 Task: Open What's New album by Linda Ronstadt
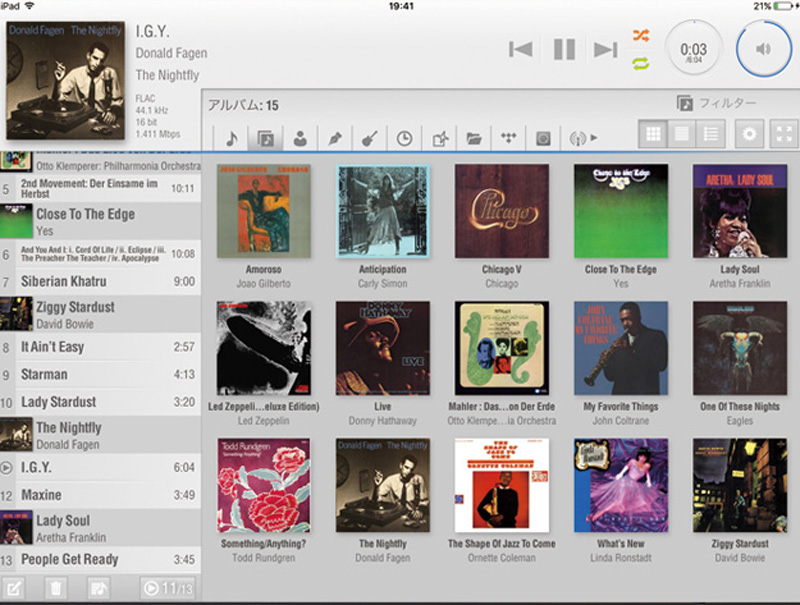(x=621, y=485)
